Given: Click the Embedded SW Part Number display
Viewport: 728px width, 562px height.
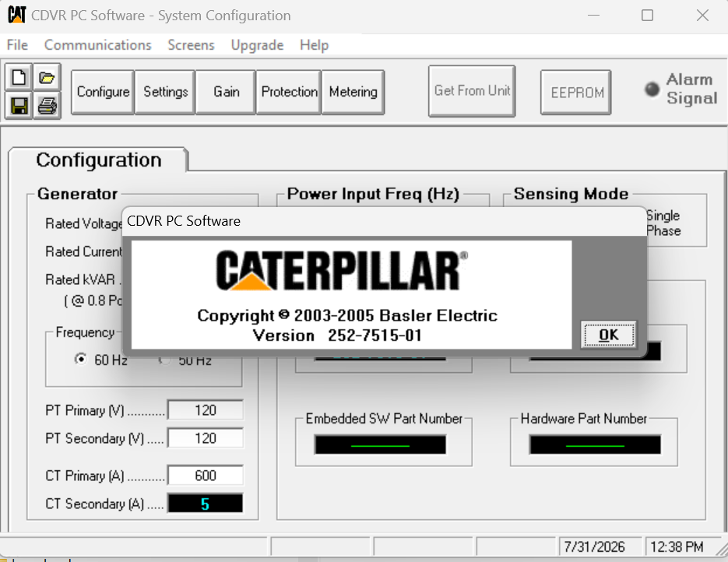Looking at the screenshot, I should tap(380, 444).
